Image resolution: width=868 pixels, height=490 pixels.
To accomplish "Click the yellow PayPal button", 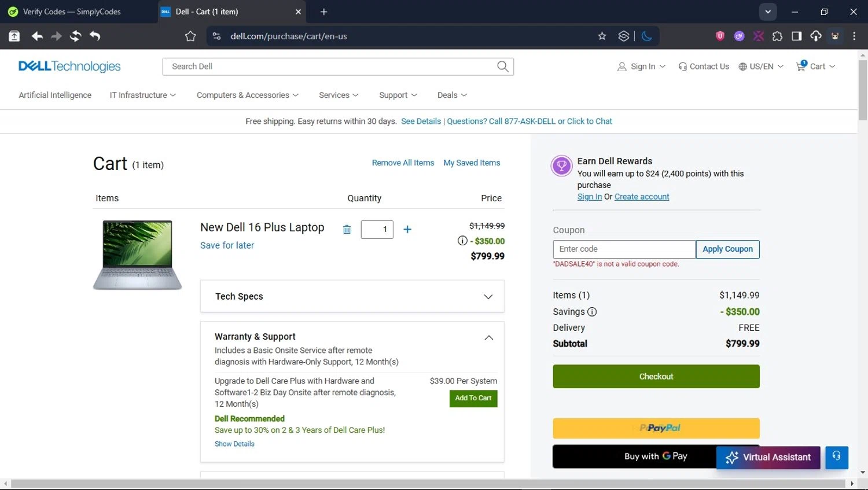I will (656, 428).
